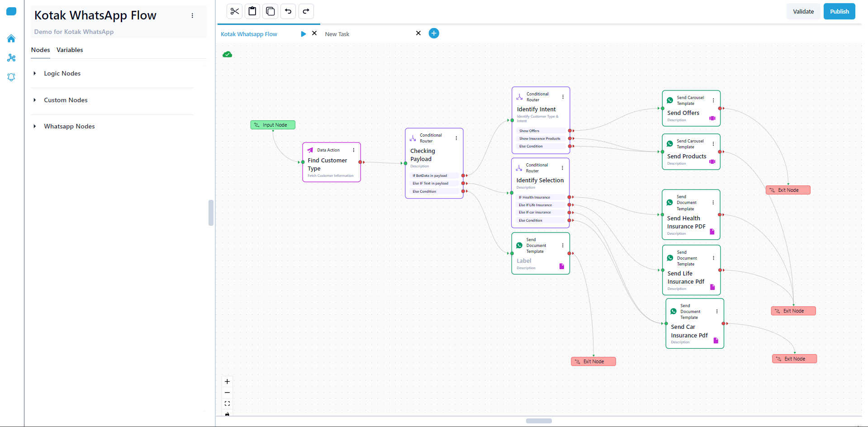Open the Identify Intent node options menu
868x427 pixels.
(x=563, y=97)
